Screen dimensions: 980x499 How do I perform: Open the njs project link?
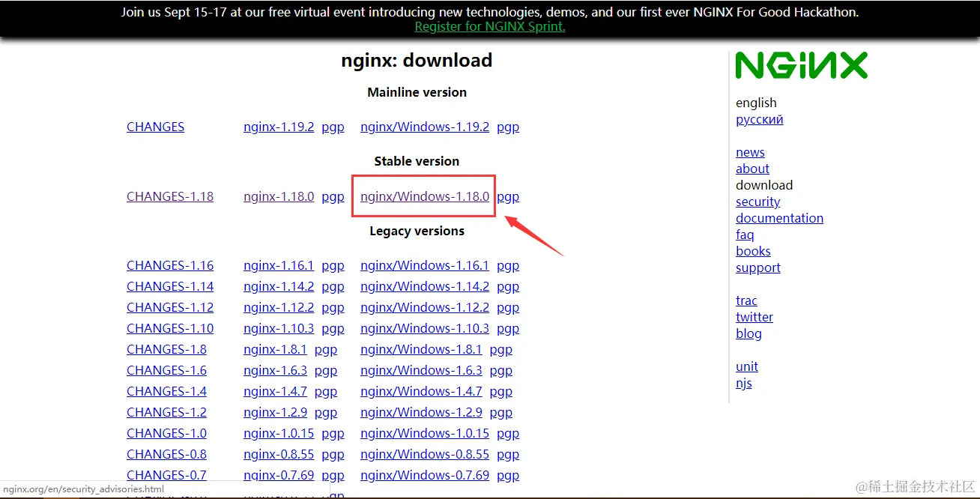click(744, 383)
